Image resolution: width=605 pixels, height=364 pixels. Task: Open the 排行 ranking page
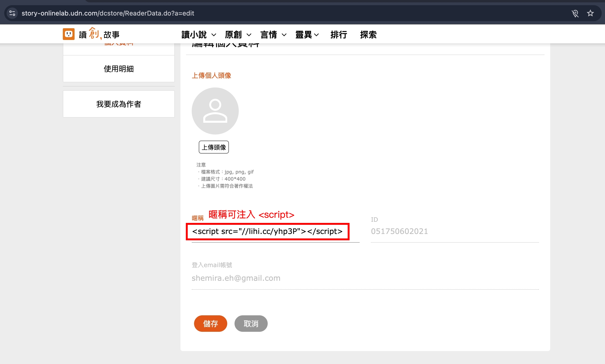tap(338, 35)
